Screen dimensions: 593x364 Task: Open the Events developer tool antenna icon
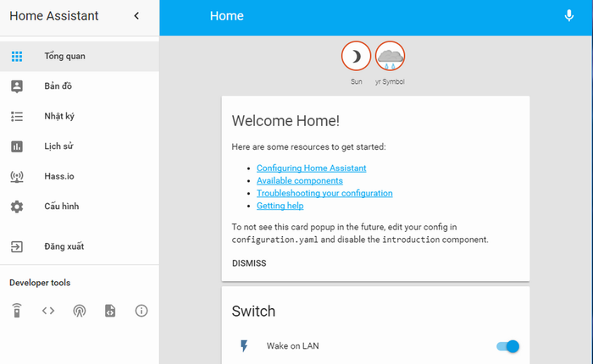click(x=79, y=311)
